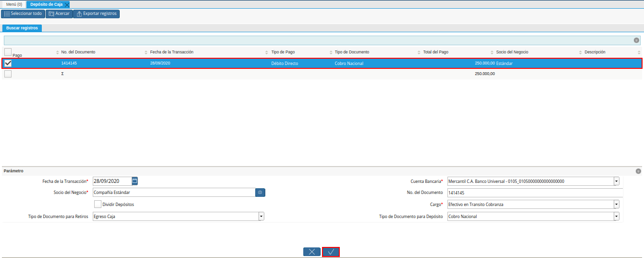Sort by No. del Documento column
The height and width of the screenshot is (258, 644).
coord(78,52)
